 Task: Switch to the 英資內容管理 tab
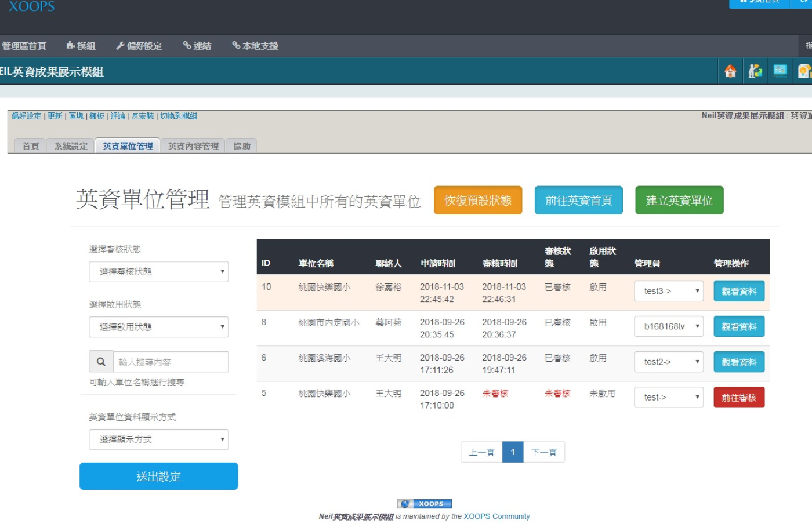[193, 146]
